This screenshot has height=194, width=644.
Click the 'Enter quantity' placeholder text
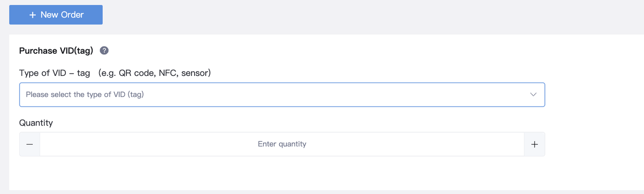point(282,144)
